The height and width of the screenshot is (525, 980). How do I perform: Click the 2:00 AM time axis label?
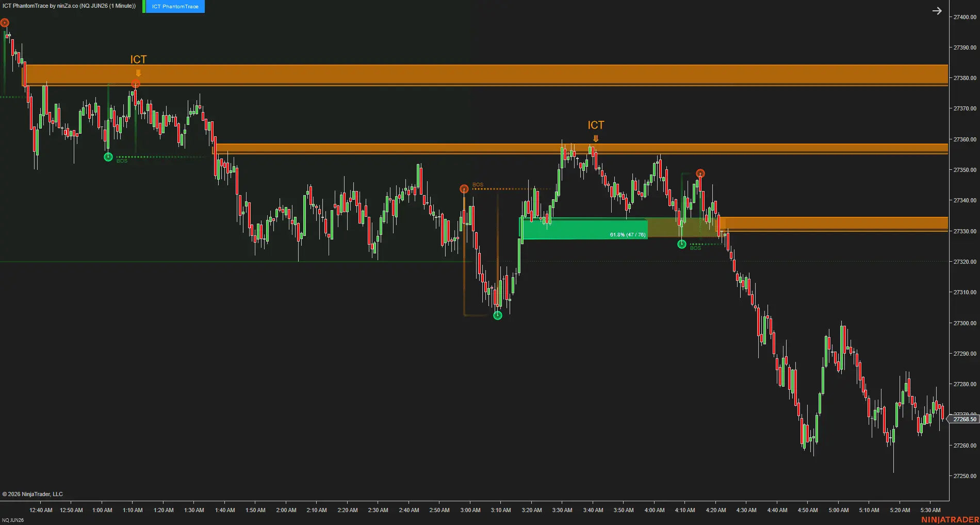tap(286, 510)
